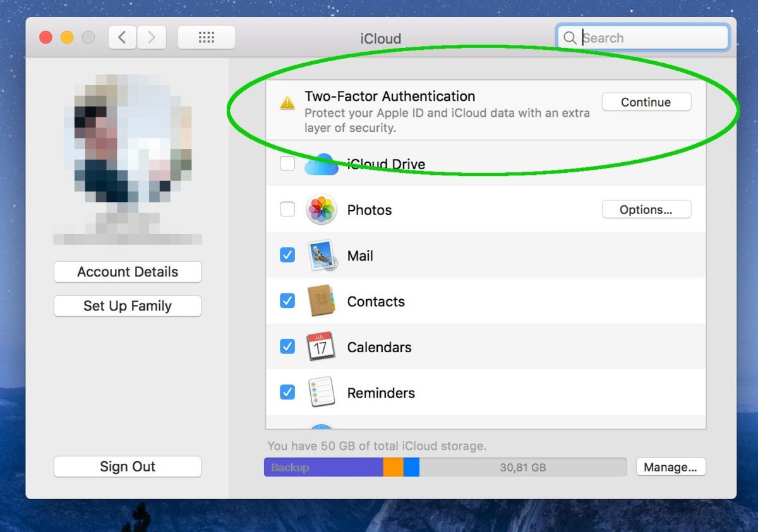This screenshot has height=532, width=758.
Task: Click the 30,81 GB free space label
Action: click(523, 468)
